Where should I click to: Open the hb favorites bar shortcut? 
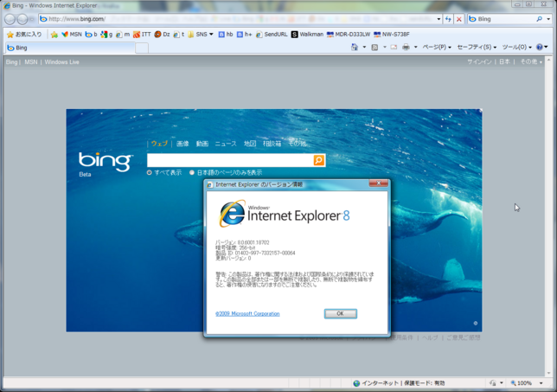click(x=226, y=35)
